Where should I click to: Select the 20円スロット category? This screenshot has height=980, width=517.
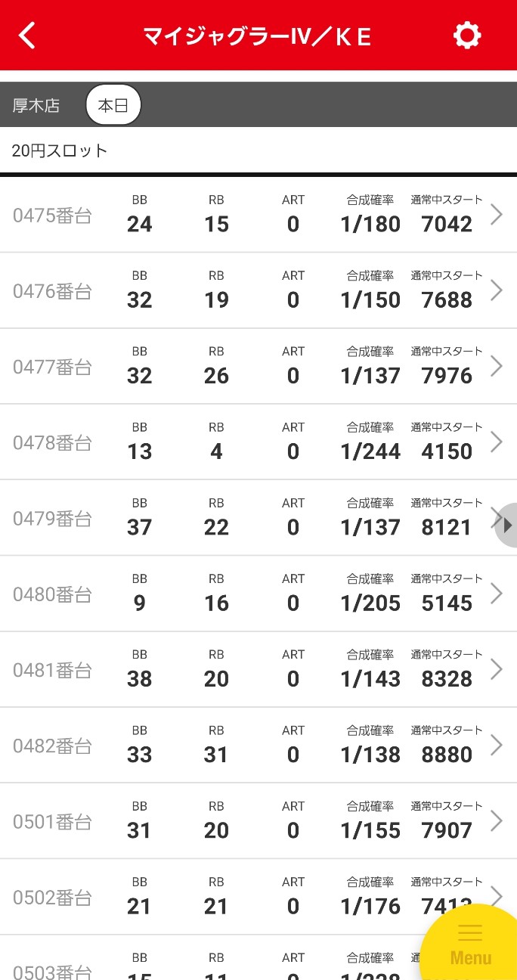pyautogui.click(x=60, y=150)
